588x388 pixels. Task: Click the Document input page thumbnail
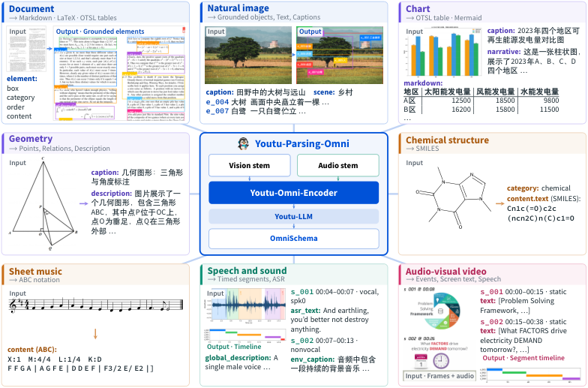click(x=27, y=49)
